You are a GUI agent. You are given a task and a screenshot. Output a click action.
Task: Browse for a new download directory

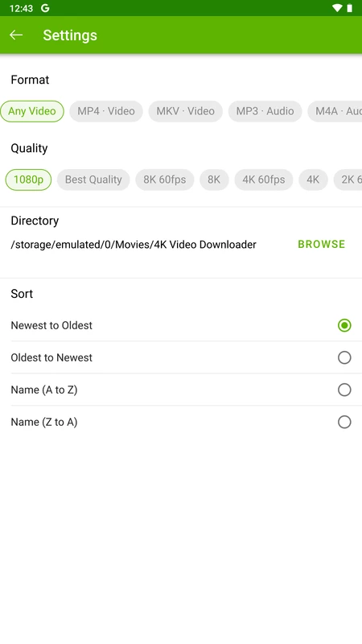pos(321,245)
